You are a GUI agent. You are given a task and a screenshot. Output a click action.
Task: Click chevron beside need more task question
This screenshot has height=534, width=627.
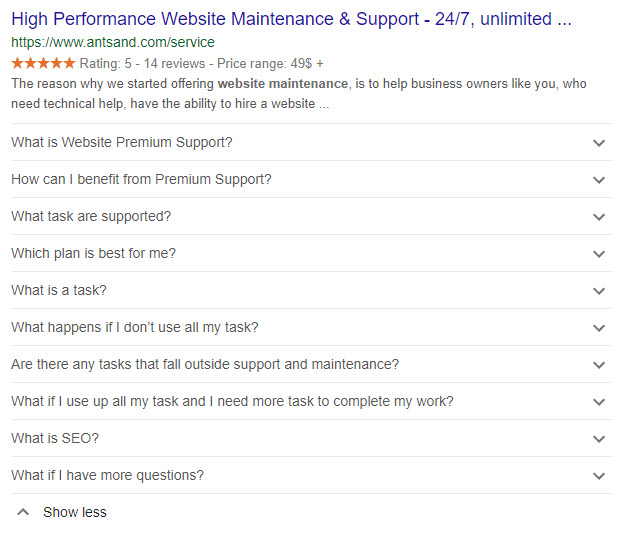(x=599, y=402)
